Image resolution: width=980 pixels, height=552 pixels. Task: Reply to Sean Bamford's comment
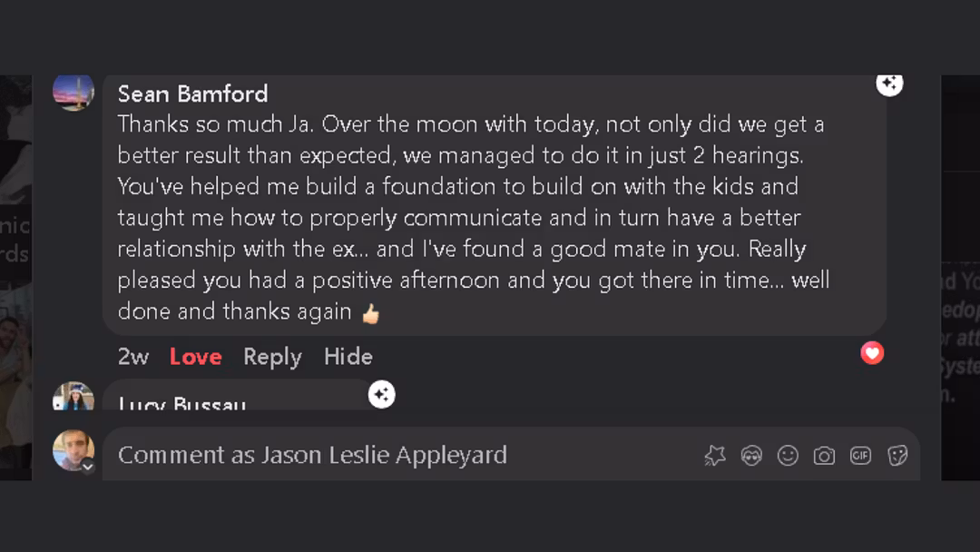272,357
